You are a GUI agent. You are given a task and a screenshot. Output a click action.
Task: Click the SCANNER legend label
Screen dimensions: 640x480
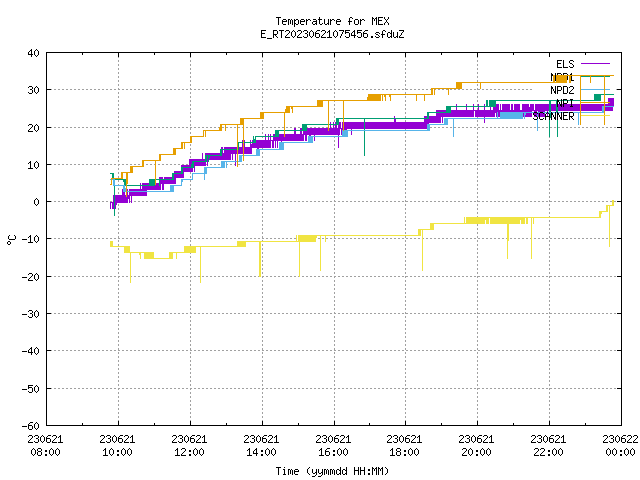[x=553, y=116]
